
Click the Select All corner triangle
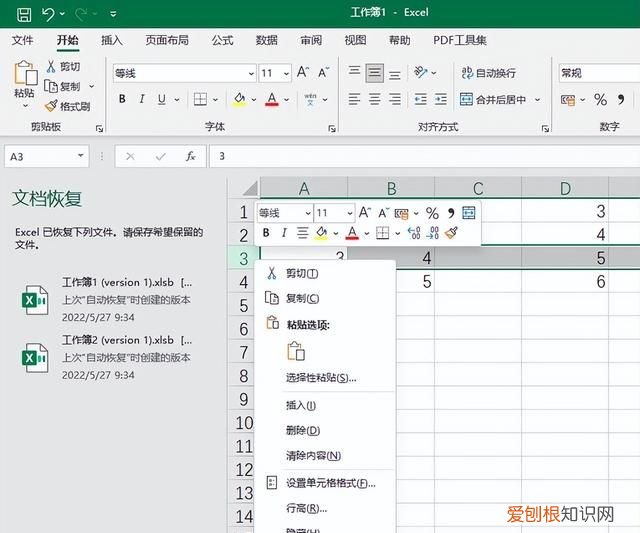click(250, 188)
